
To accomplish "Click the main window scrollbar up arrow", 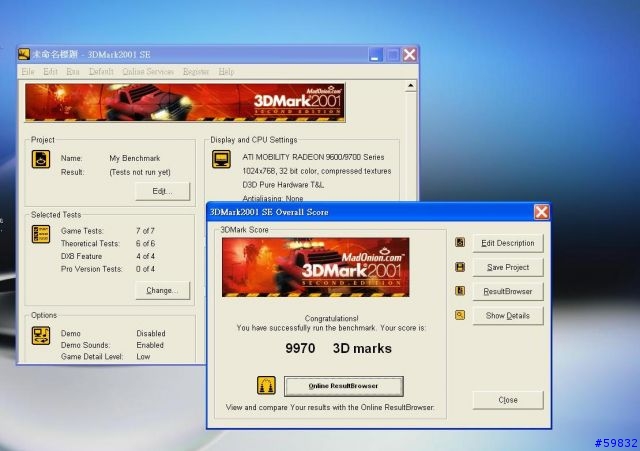I will coord(411,86).
